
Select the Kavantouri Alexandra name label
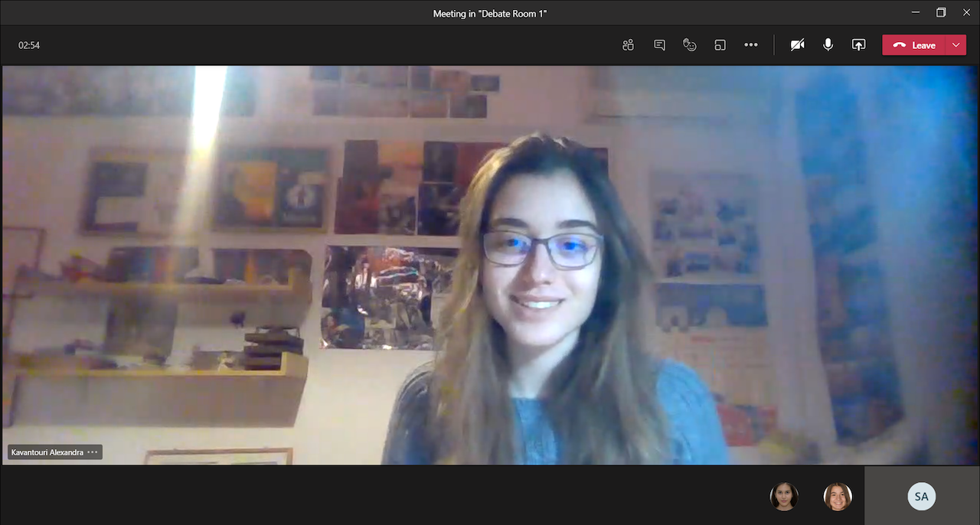tap(47, 452)
